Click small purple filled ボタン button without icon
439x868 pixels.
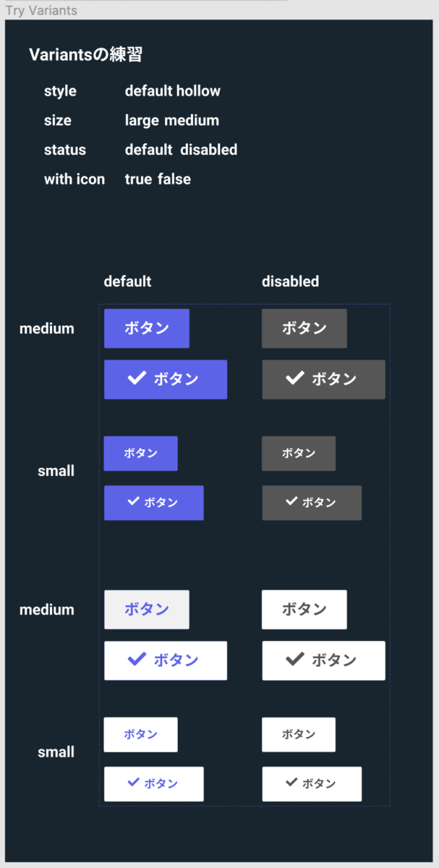tap(141, 454)
